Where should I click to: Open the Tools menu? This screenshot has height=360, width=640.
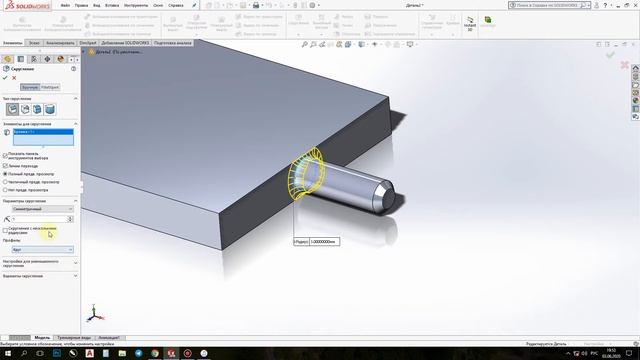136,5
